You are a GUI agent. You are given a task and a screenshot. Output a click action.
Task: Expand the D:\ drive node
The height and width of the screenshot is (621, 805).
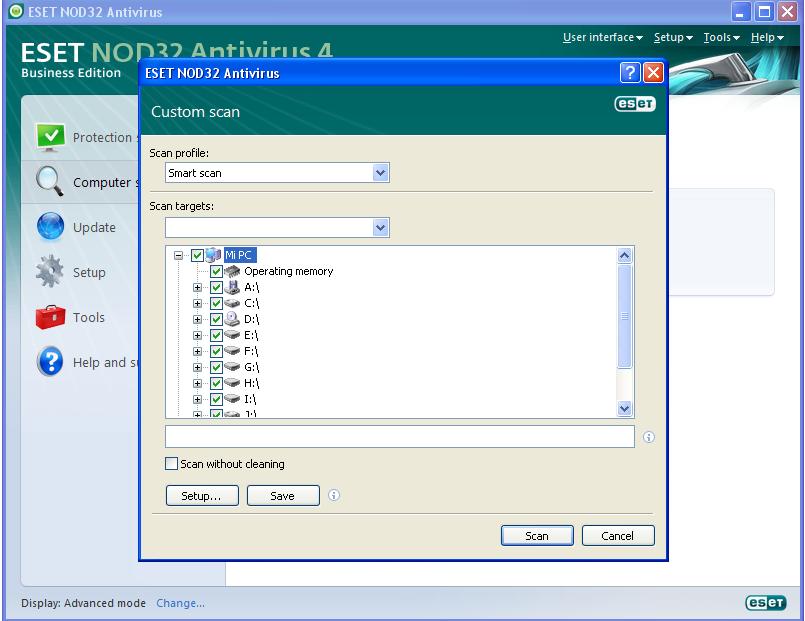(197, 319)
